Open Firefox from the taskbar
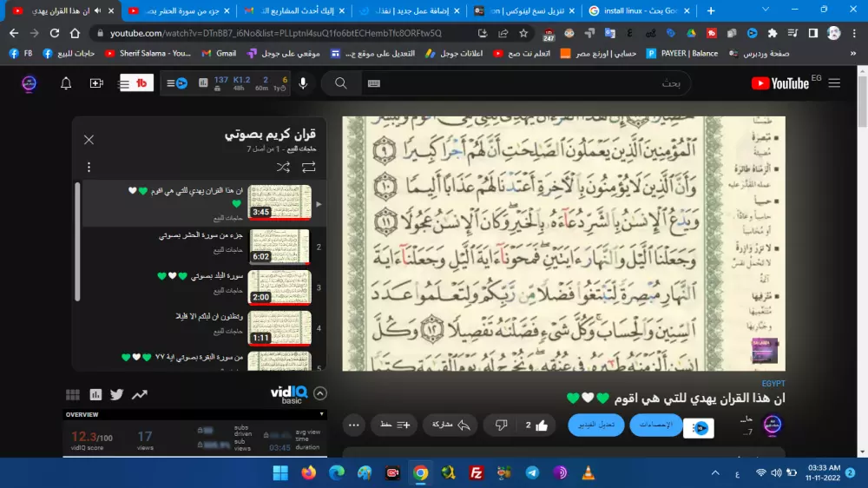868x488 pixels. (308, 473)
